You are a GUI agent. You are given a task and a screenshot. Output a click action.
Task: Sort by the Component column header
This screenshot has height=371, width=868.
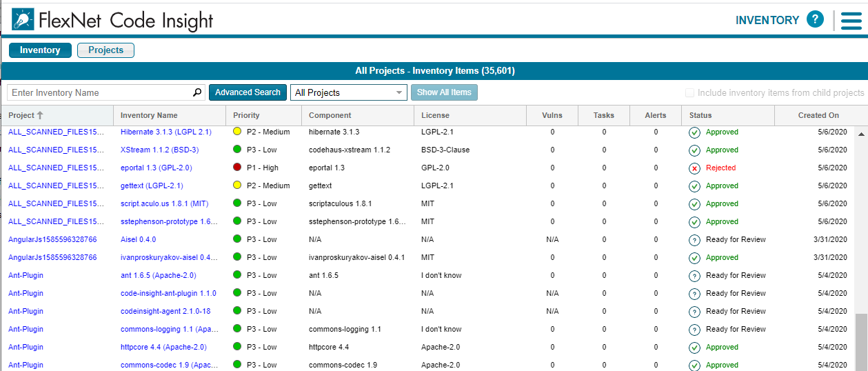(358, 115)
